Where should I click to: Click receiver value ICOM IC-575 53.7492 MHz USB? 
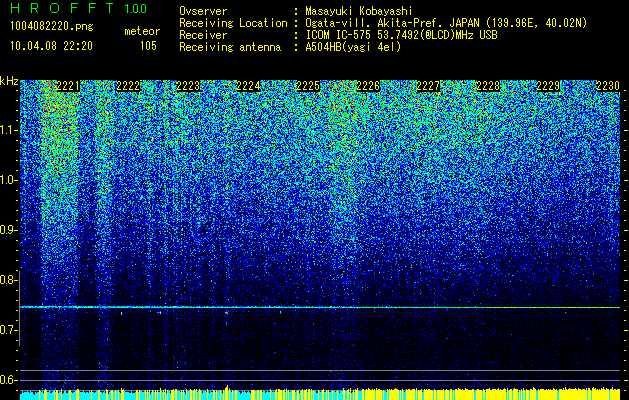(401, 35)
